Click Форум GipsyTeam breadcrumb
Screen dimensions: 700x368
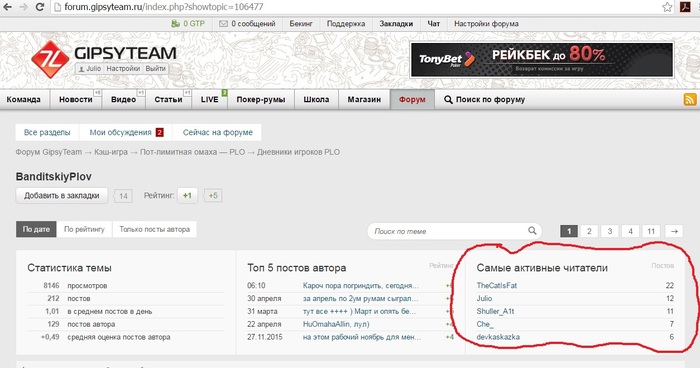pyautogui.click(x=49, y=152)
